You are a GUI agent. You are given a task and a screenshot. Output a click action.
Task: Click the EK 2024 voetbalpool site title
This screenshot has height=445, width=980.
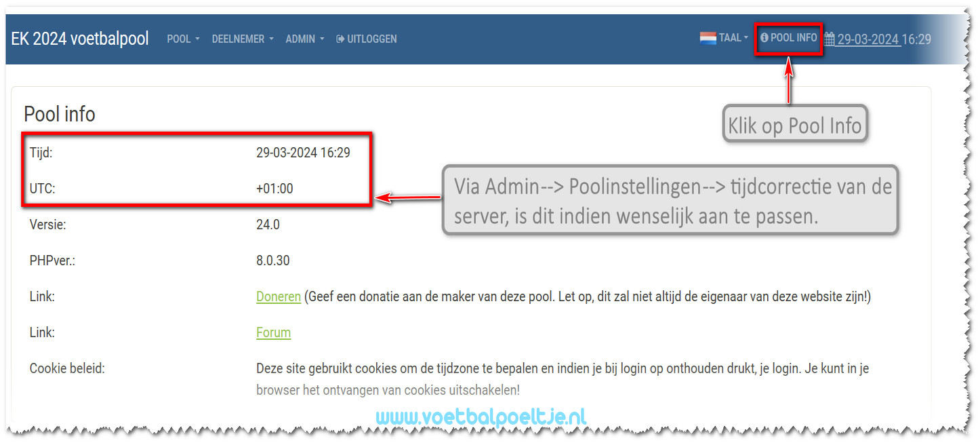point(80,39)
